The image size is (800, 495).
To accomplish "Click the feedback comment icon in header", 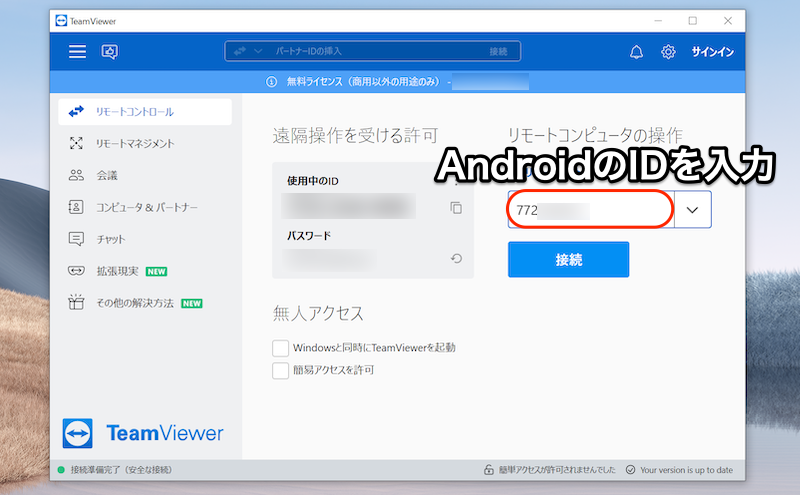I will 110,51.
